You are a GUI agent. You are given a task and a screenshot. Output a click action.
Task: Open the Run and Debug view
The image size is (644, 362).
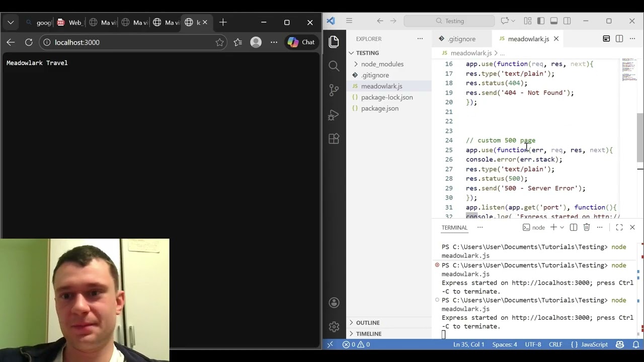pyautogui.click(x=334, y=115)
